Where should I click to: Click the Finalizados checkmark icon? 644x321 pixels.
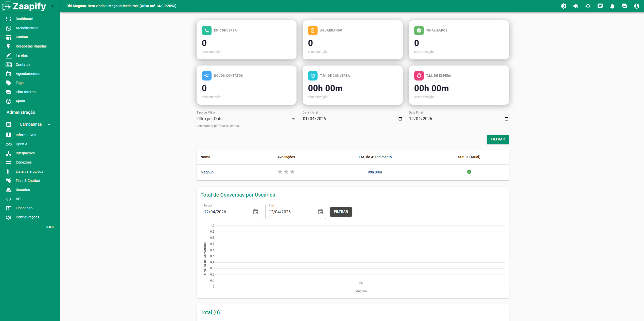tap(419, 30)
